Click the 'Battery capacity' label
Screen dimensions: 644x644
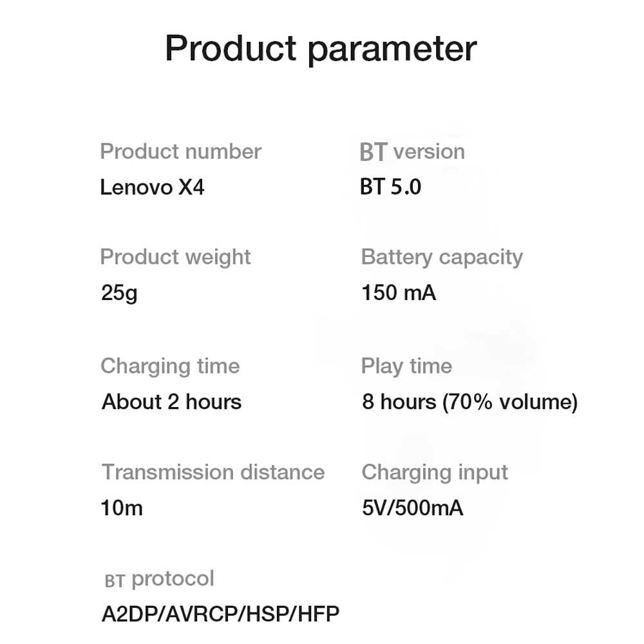click(442, 257)
